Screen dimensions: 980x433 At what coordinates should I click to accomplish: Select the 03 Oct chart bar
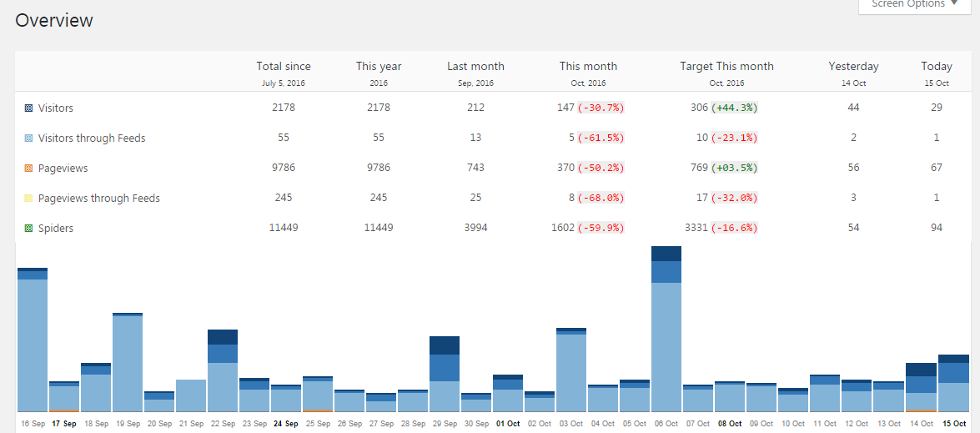click(571, 370)
